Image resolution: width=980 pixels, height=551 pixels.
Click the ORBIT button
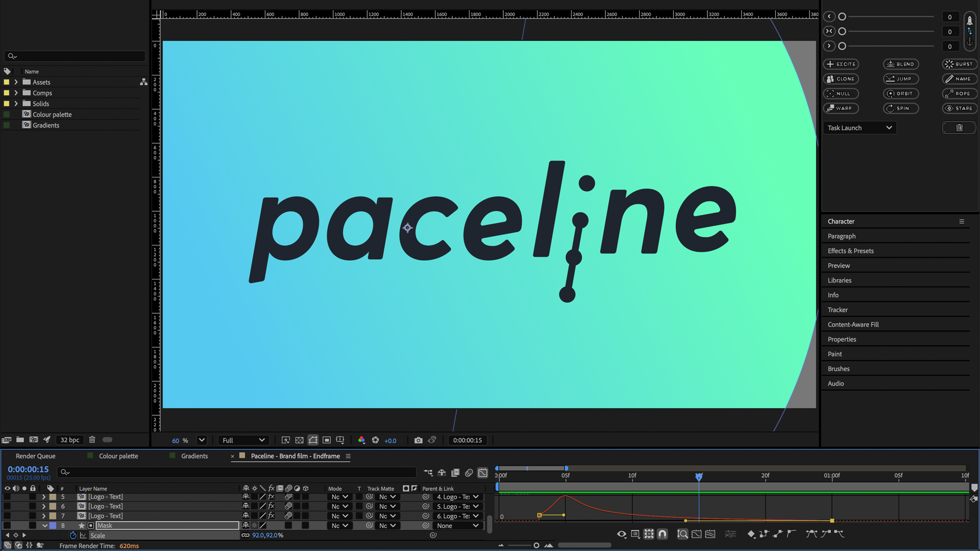click(900, 94)
